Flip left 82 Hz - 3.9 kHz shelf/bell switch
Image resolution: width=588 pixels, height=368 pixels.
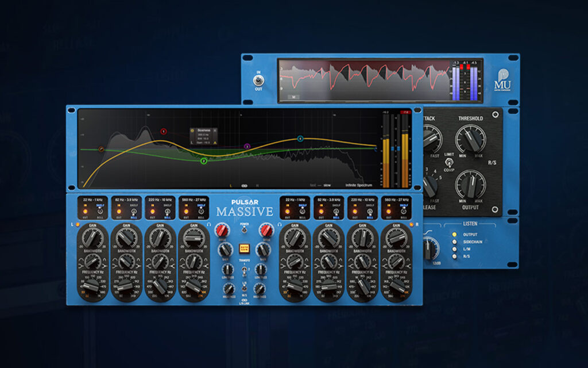134,212
